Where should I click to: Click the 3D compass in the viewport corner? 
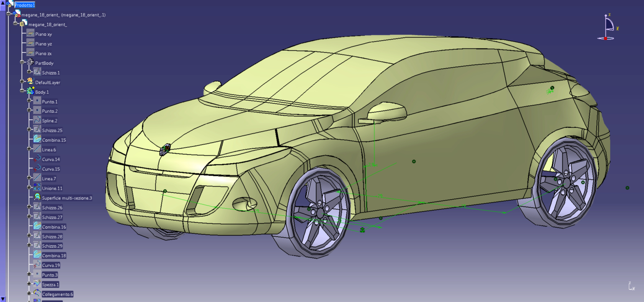point(608,27)
